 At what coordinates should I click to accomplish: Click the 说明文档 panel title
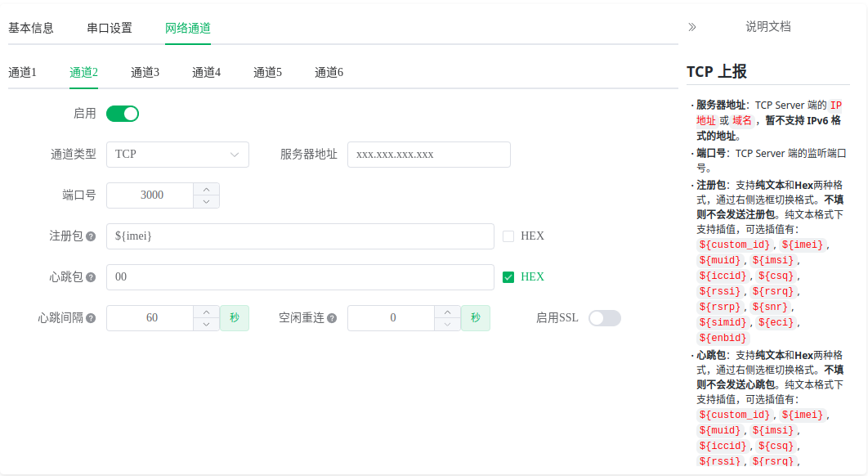[x=768, y=27]
